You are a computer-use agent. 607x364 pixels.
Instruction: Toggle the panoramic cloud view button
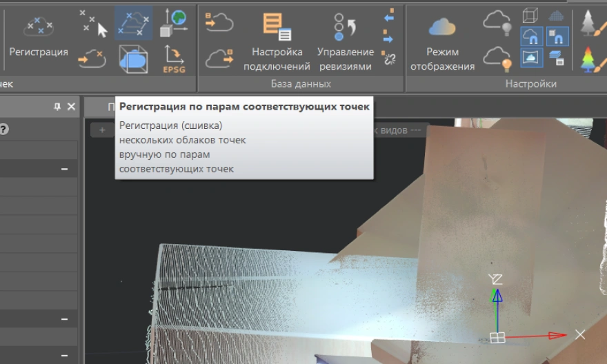click(530, 59)
